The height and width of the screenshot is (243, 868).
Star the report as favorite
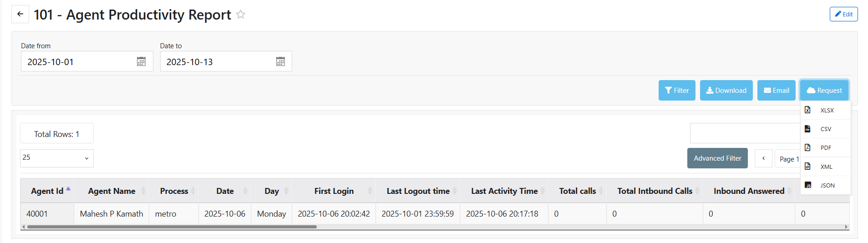[241, 15]
